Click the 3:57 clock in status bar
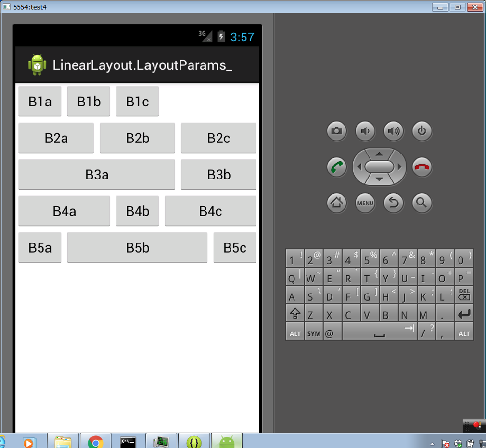This screenshot has width=486, height=448. tap(242, 37)
